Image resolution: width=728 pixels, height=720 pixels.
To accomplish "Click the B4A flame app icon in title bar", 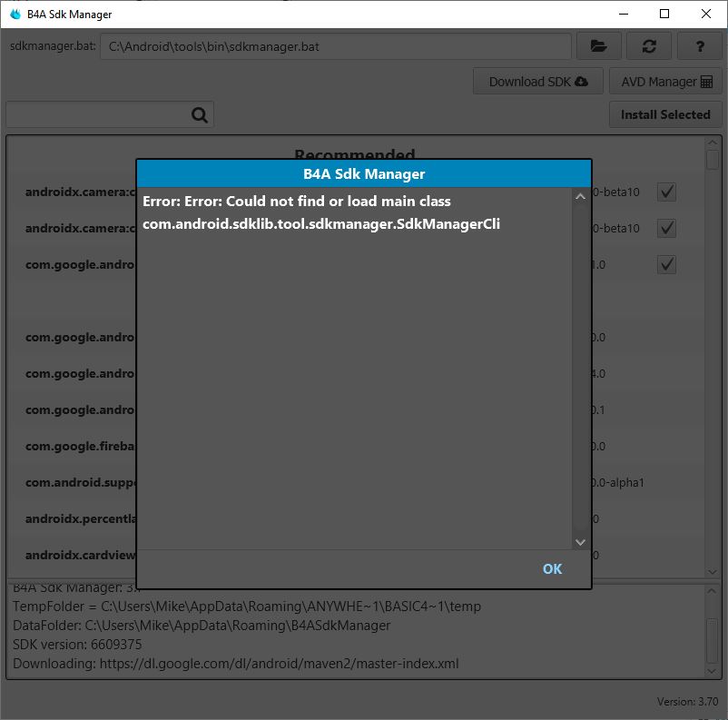I will 15,14.
